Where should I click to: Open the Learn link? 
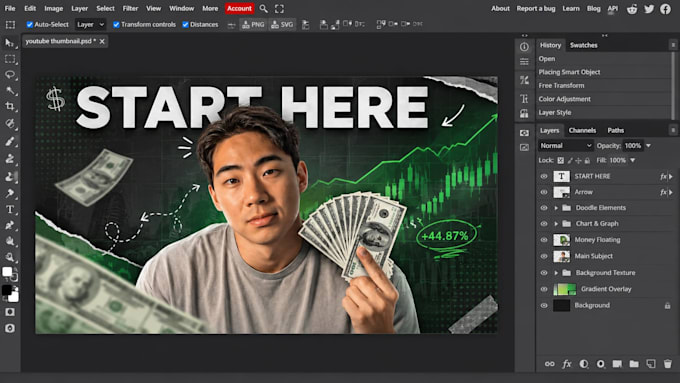(x=571, y=8)
